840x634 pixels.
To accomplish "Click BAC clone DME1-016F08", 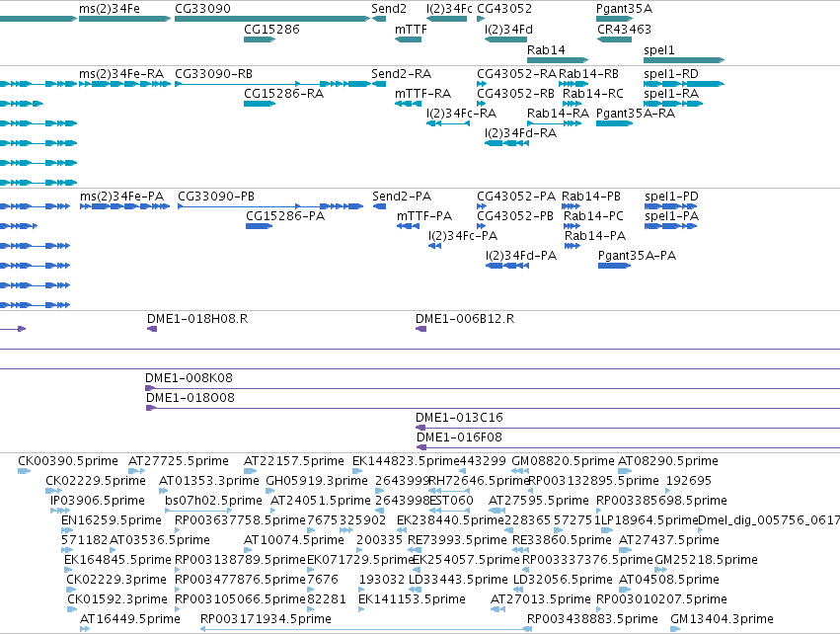I will coord(459,437).
